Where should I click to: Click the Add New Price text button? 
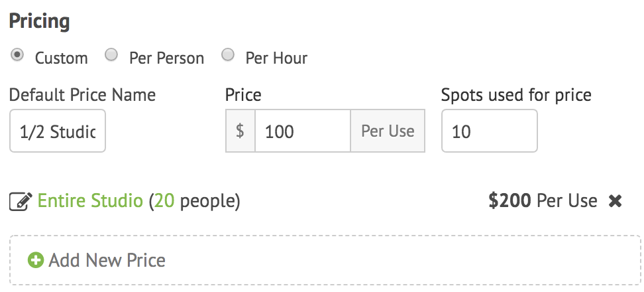[107, 260]
